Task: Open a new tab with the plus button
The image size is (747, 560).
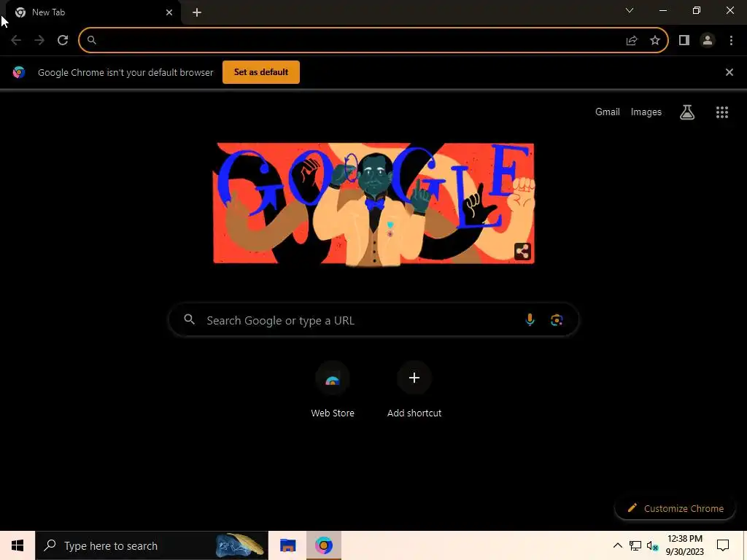Action: pyautogui.click(x=197, y=12)
